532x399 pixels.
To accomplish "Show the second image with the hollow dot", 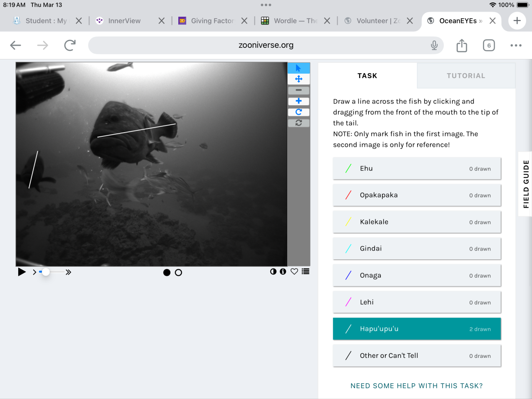I will click(x=178, y=273).
